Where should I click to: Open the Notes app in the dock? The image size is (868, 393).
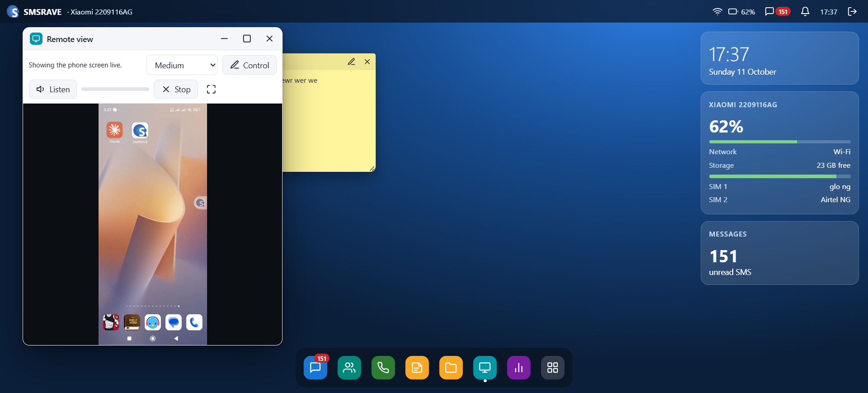point(417,368)
